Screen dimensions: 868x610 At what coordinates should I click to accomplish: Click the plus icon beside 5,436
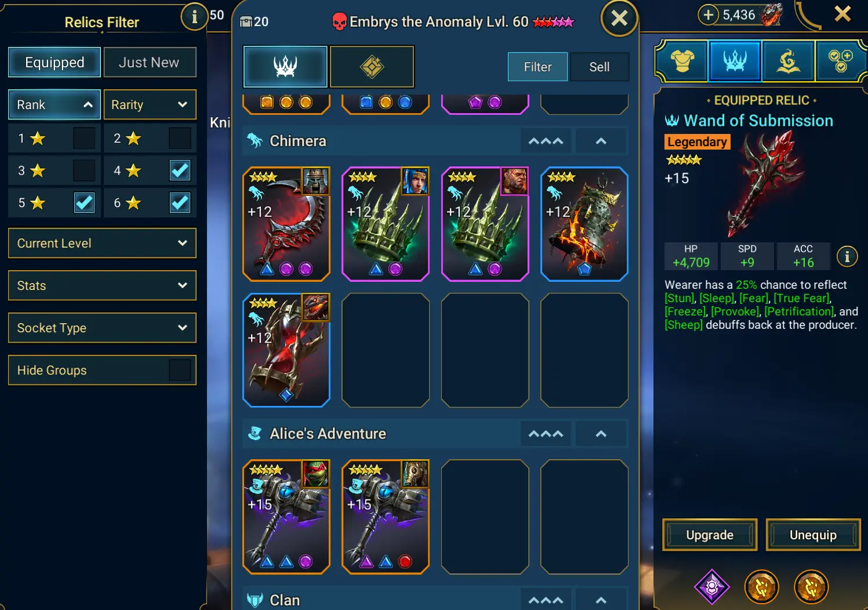coord(708,14)
